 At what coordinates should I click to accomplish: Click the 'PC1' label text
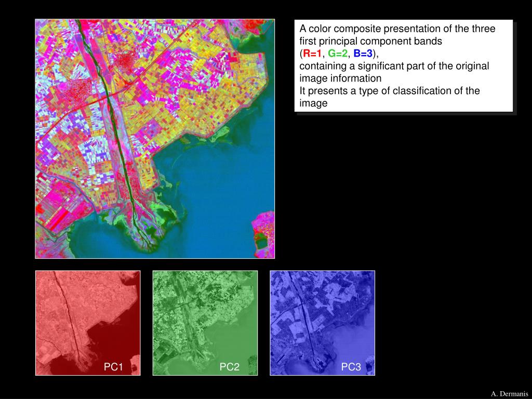coord(113,367)
